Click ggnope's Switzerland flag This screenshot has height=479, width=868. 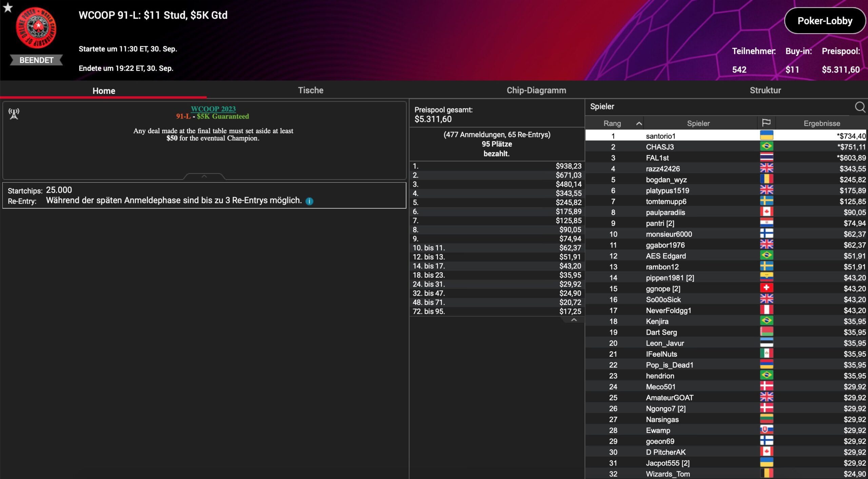pos(766,288)
